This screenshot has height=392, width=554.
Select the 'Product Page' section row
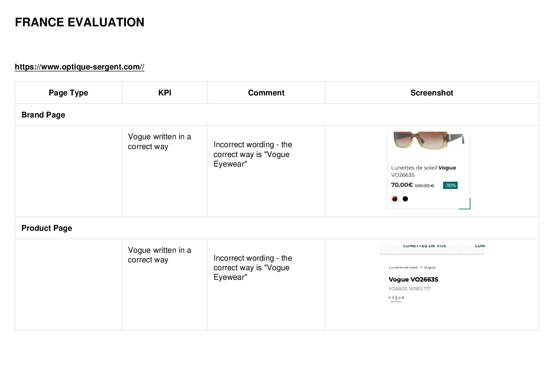tap(277, 228)
